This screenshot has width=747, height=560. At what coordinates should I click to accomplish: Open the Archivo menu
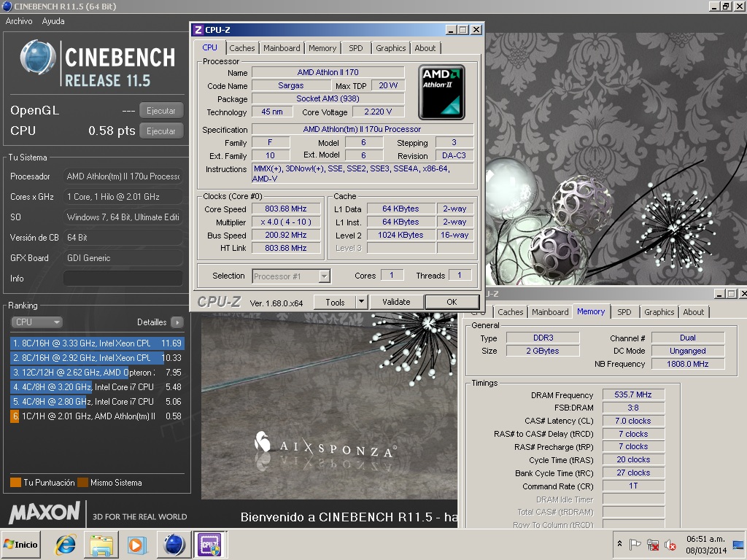19,21
